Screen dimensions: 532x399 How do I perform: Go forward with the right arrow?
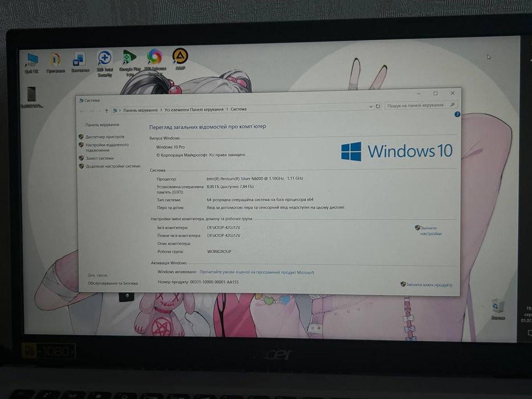click(x=92, y=111)
